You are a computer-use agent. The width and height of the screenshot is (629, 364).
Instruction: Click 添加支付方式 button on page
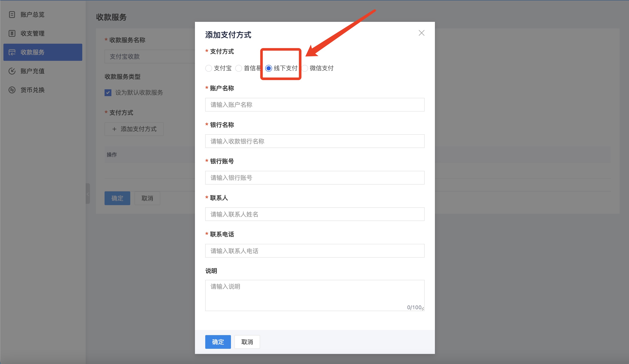(x=134, y=129)
